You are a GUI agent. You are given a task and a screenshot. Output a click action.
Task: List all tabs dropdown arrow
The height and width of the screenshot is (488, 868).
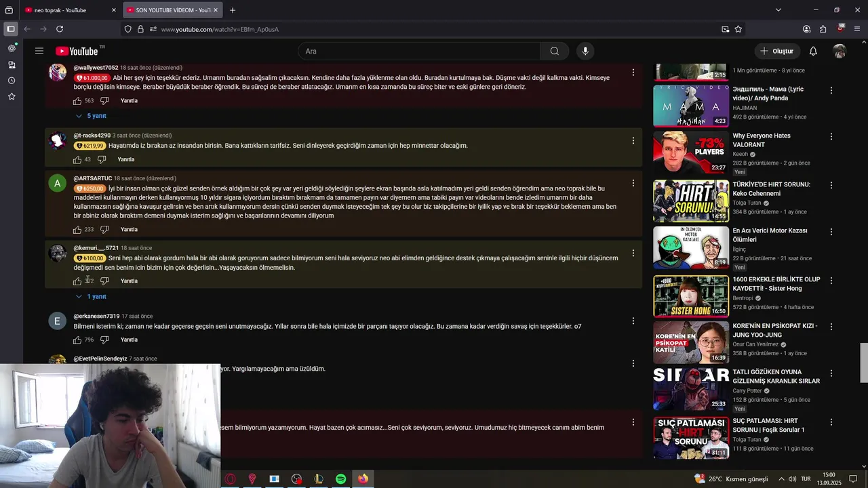coord(778,10)
